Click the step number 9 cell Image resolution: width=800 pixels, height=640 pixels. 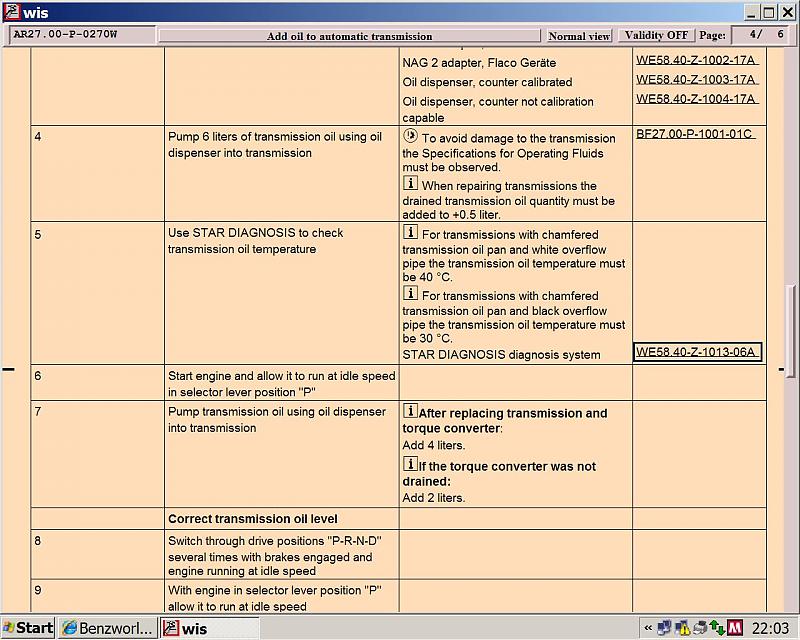(97, 596)
